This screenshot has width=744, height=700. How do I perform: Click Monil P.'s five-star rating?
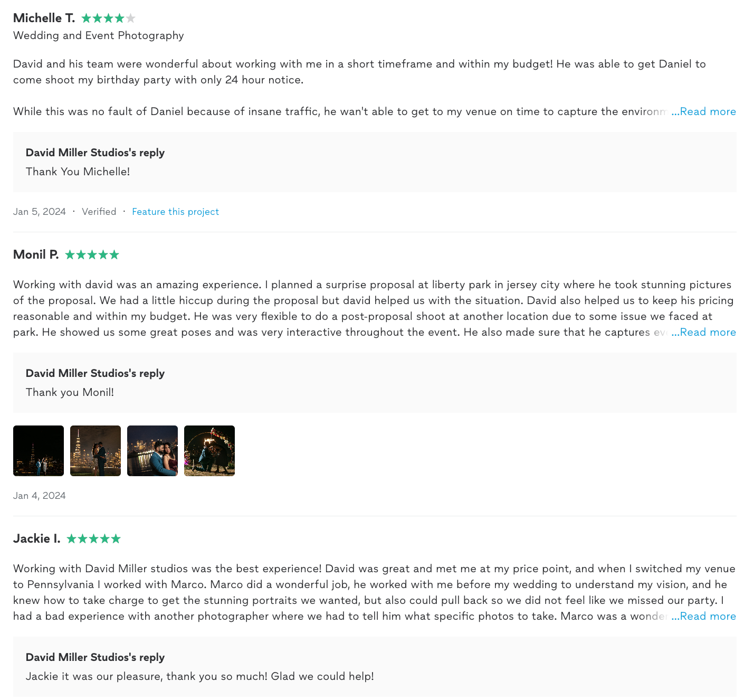click(x=92, y=255)
